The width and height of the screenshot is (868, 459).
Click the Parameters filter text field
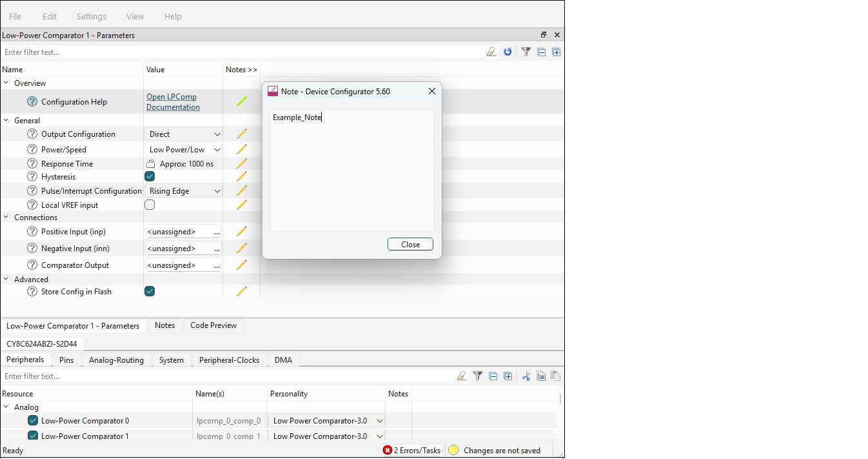click(x=242, y=52)
